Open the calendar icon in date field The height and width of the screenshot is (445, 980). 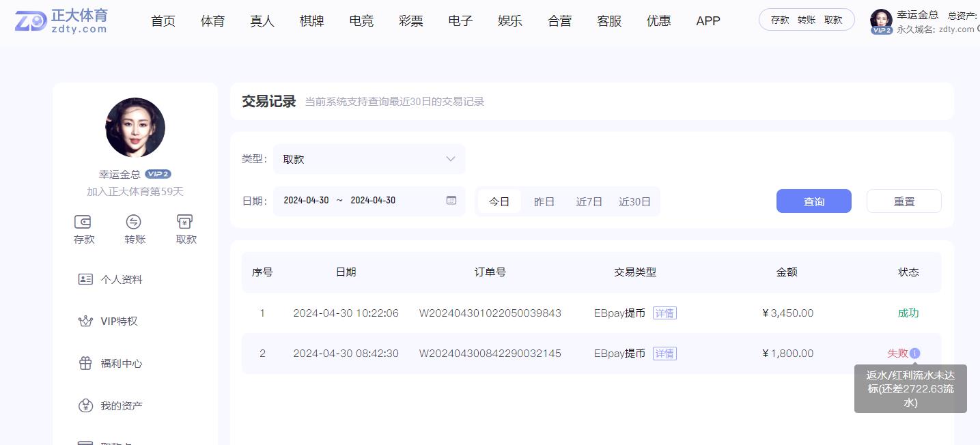(x=451, y=201)
